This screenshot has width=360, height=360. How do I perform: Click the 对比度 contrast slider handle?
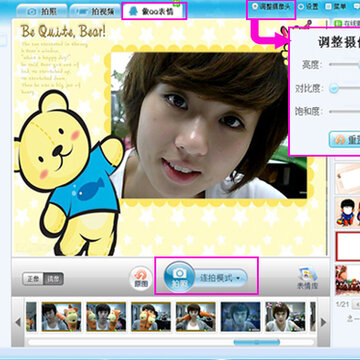click(334, 88)
